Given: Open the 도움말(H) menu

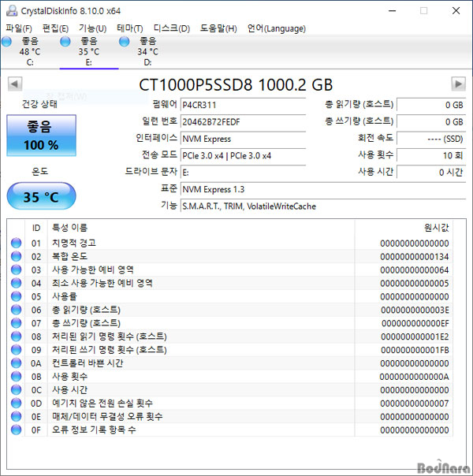Looking at the screenshot, I should pos(218,28).
